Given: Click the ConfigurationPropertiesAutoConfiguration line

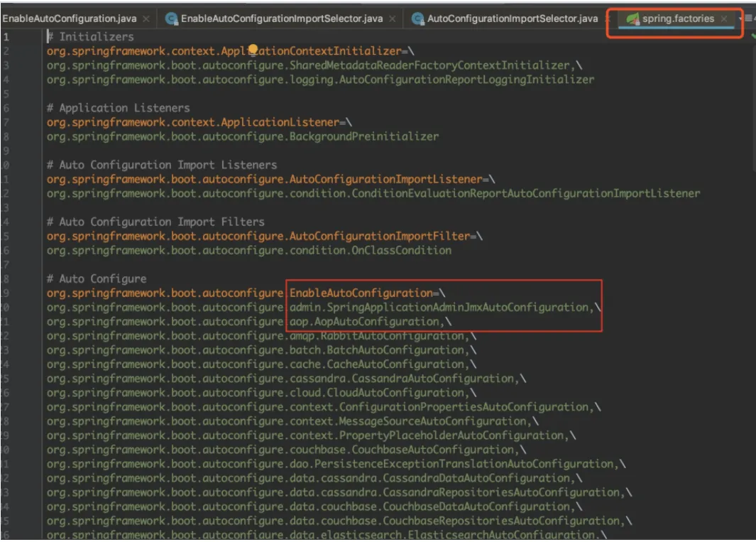Looking at the screenshot, I should coord(324,407).
